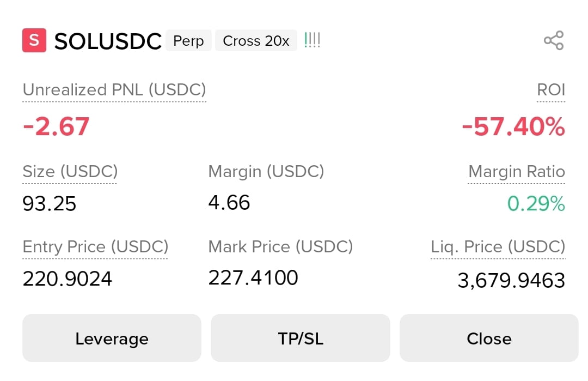Tap the Margin Ratio label
This screenshot has width=588, height=381.
pos(516,172)
